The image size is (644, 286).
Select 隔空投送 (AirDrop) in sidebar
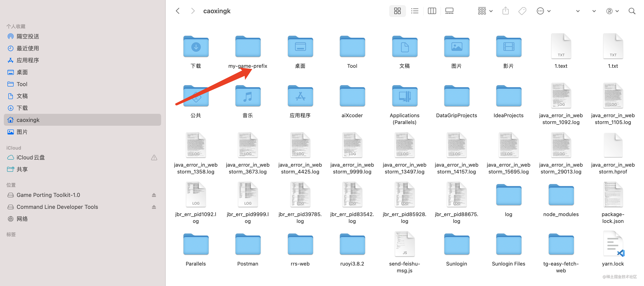click(x=27, y=36)
